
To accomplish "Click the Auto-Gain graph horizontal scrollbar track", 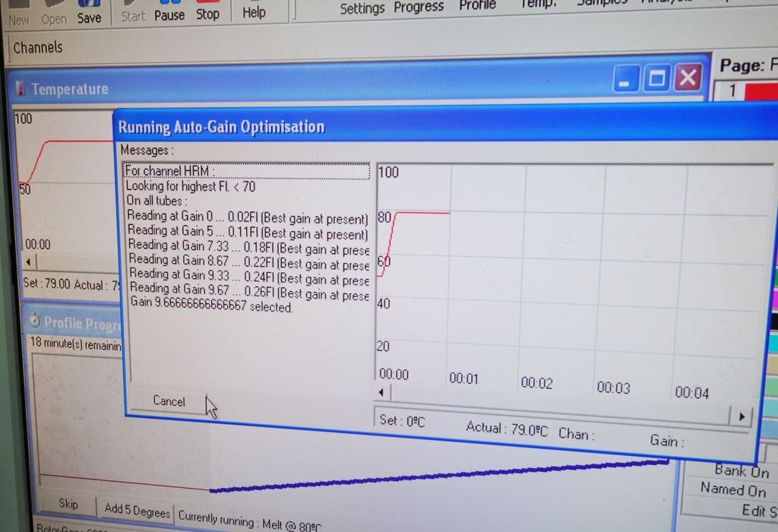I will tap(560, 404).
